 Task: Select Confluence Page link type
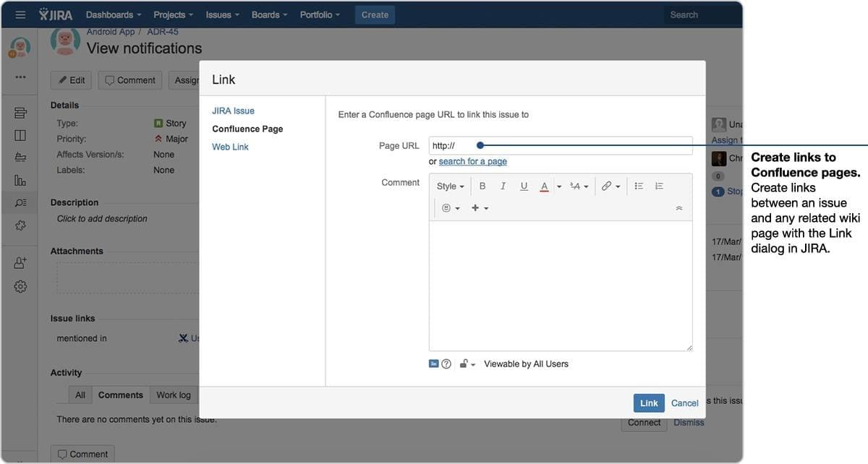click(x=247, y=129)
